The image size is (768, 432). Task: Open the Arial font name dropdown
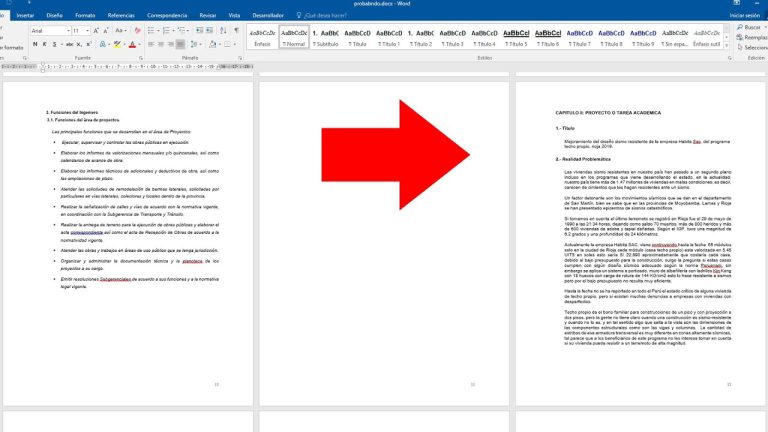pos(68,31)
